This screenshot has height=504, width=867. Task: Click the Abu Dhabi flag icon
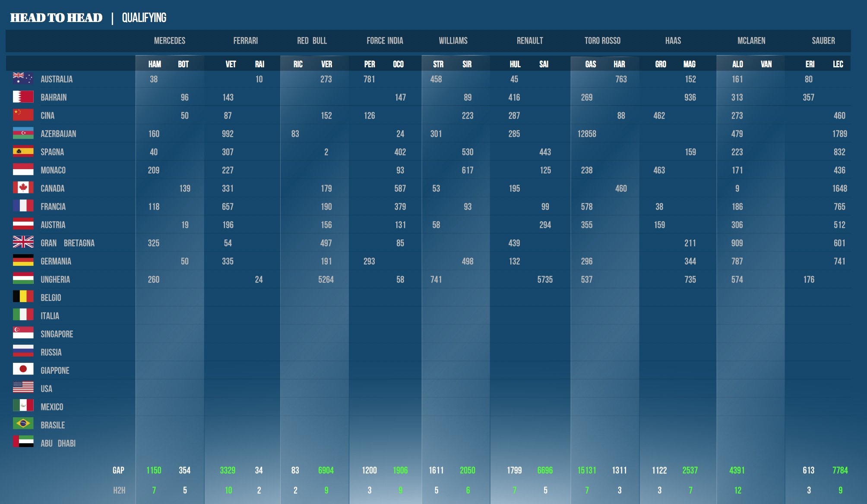[x=23, y=442]
